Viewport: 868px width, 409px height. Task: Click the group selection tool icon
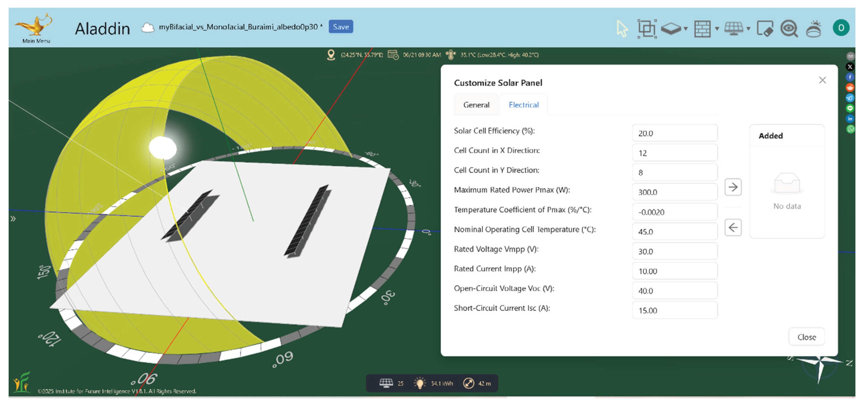647,28
